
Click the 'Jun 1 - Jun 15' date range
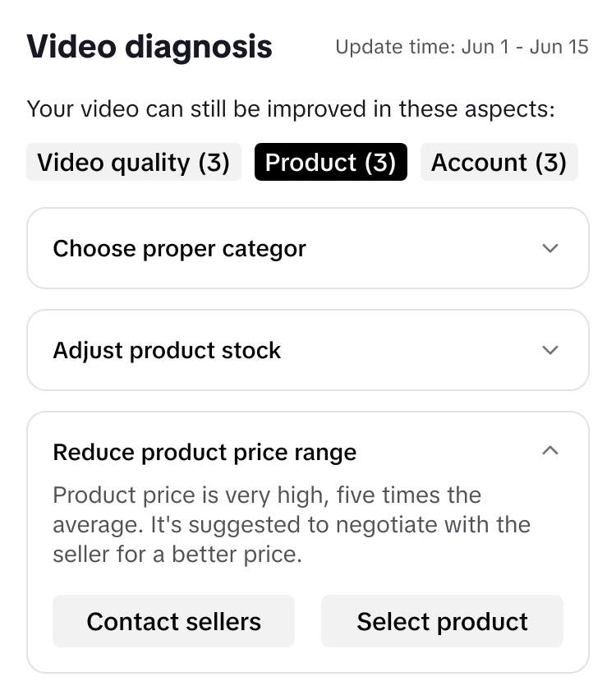(x=525, y=47)
